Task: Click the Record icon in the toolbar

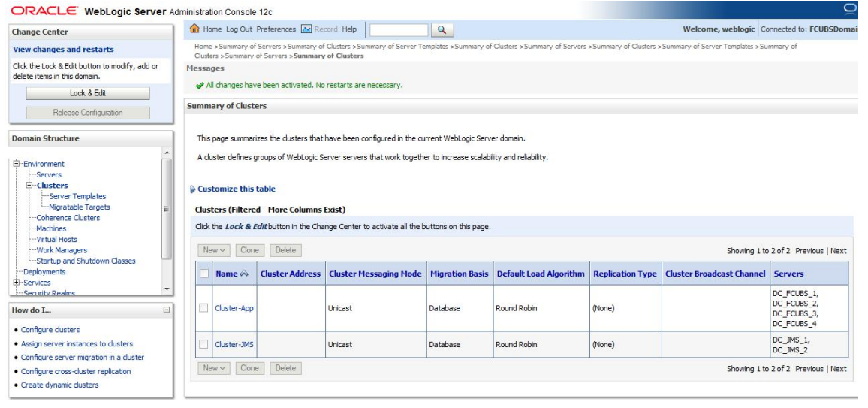Action: click(306, 29)
